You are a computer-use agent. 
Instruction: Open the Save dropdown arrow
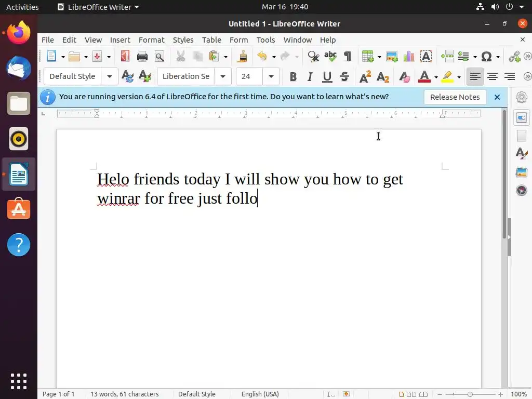pos(109,57)
